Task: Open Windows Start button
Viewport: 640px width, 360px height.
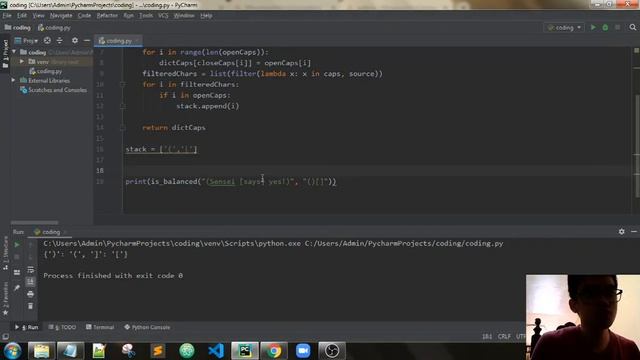Action: [x=13, y=351]
